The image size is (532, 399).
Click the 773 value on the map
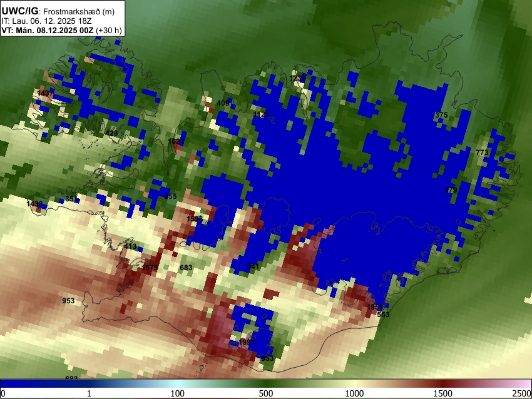[x=482, y=153]
